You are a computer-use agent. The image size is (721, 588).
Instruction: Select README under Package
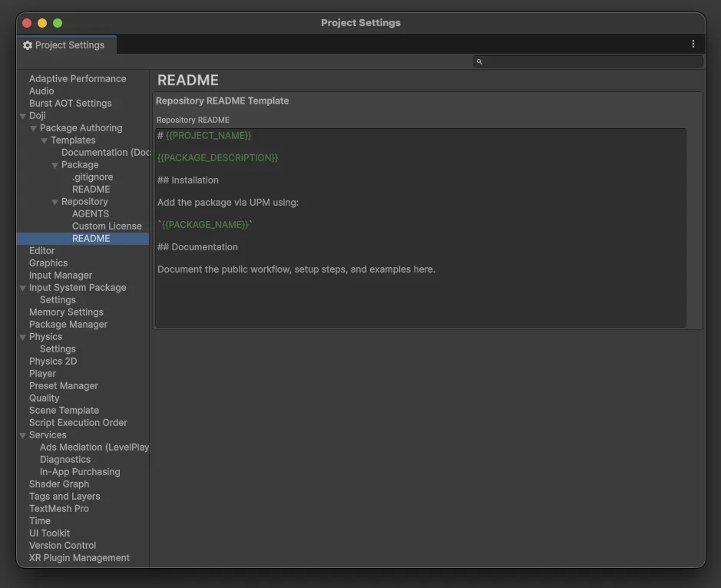coord(91,190)
